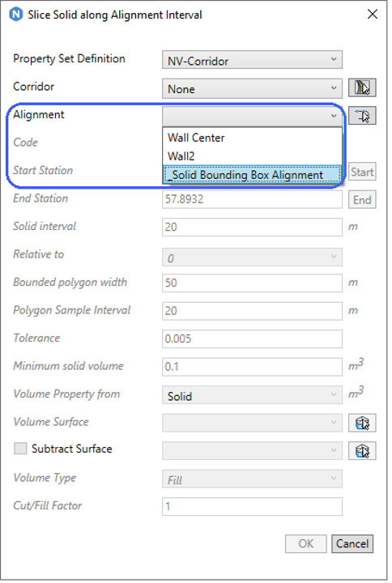
Task: Click the Start station pick button
Action: coord(362,172)
